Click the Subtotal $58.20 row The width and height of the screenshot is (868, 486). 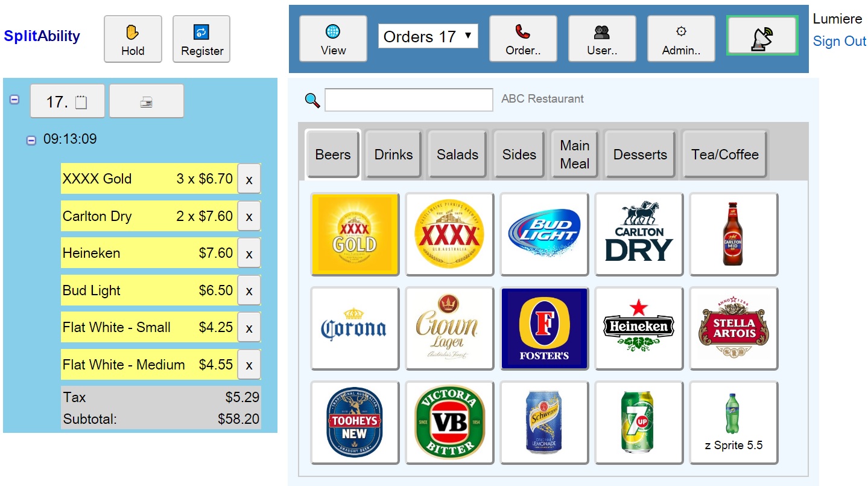(x=161, y=419)
